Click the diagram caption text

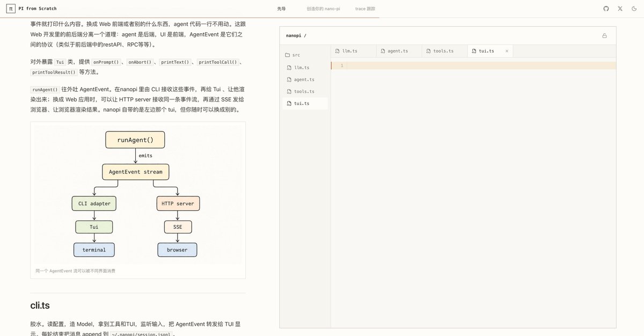[x=75, y=271]
